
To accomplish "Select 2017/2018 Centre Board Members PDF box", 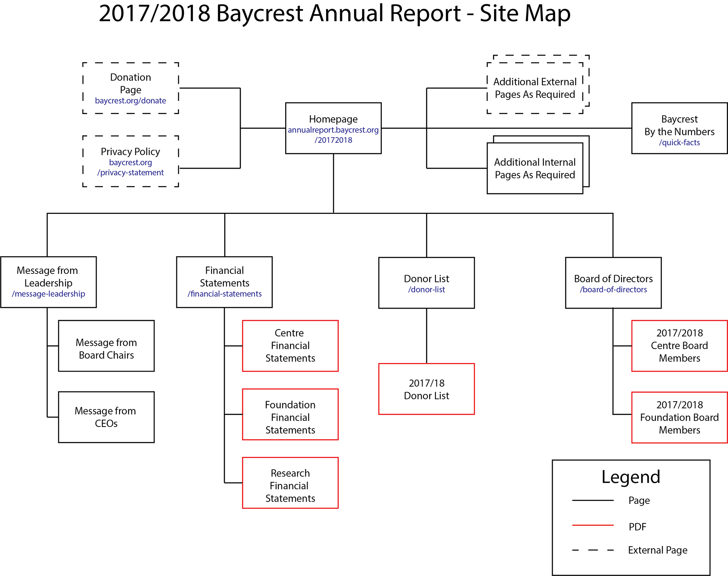I will tap(679, 346).
